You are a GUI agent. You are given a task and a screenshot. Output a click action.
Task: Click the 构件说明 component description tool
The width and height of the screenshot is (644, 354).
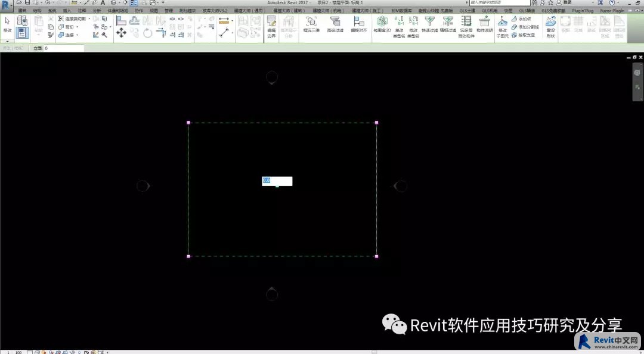[484, 24]
